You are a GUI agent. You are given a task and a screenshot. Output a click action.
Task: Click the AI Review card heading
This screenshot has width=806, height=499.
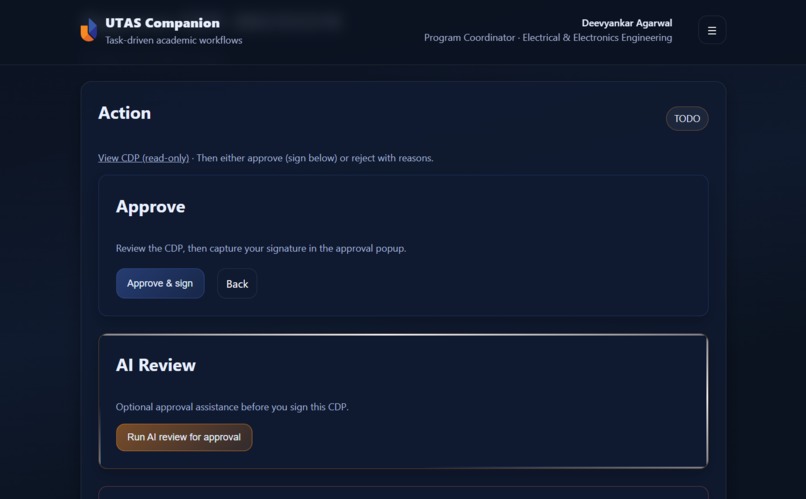click(156, 365)
